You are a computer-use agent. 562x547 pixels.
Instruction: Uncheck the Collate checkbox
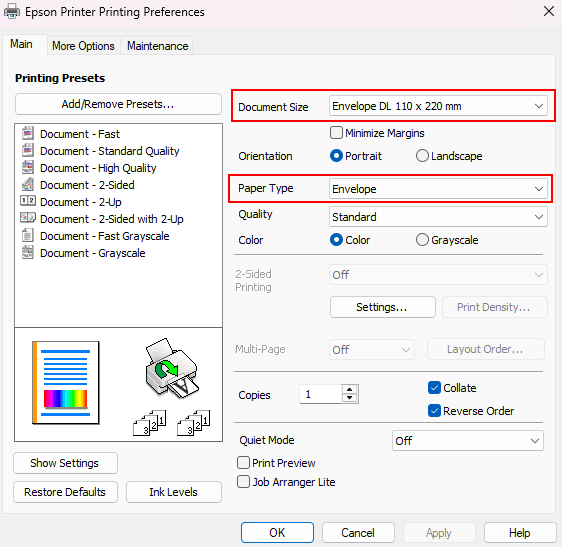[434, 387]
